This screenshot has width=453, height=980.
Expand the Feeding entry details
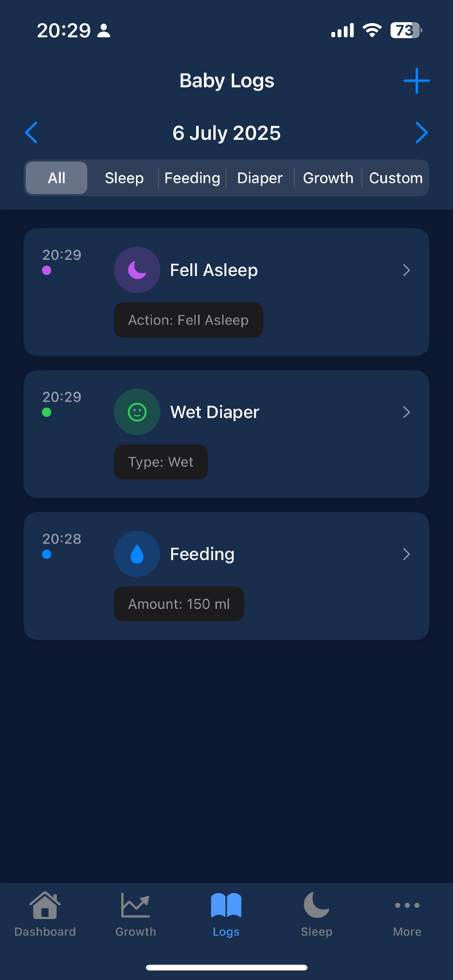click(406, 554)
